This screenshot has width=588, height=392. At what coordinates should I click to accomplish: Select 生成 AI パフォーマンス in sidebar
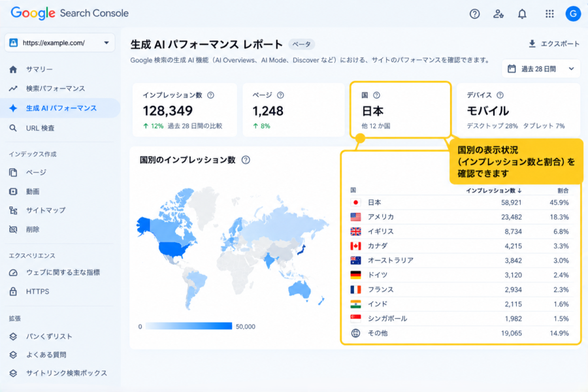click(60, 108)
